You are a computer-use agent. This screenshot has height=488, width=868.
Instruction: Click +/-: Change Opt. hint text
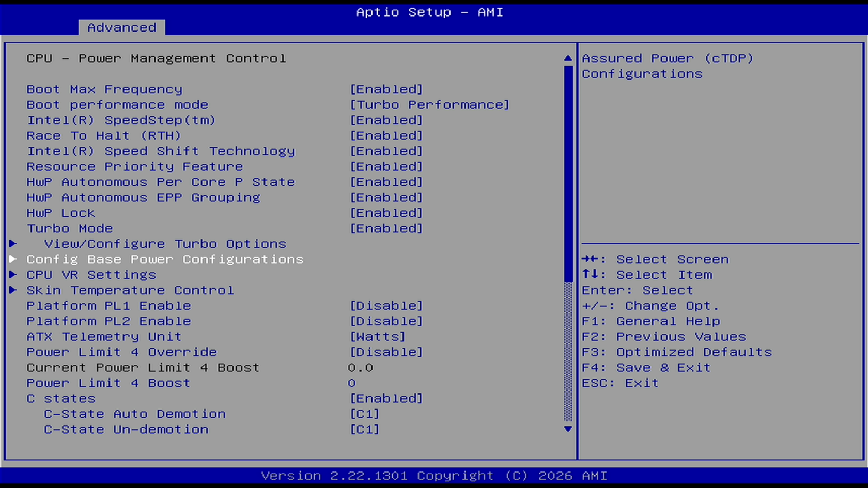tap(650, 306)
